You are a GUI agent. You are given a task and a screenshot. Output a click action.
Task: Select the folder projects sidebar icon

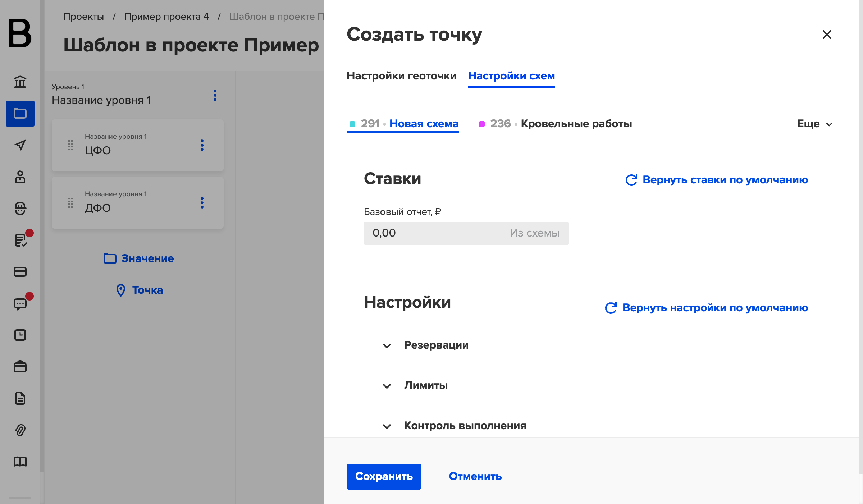(x=20, y=114)
